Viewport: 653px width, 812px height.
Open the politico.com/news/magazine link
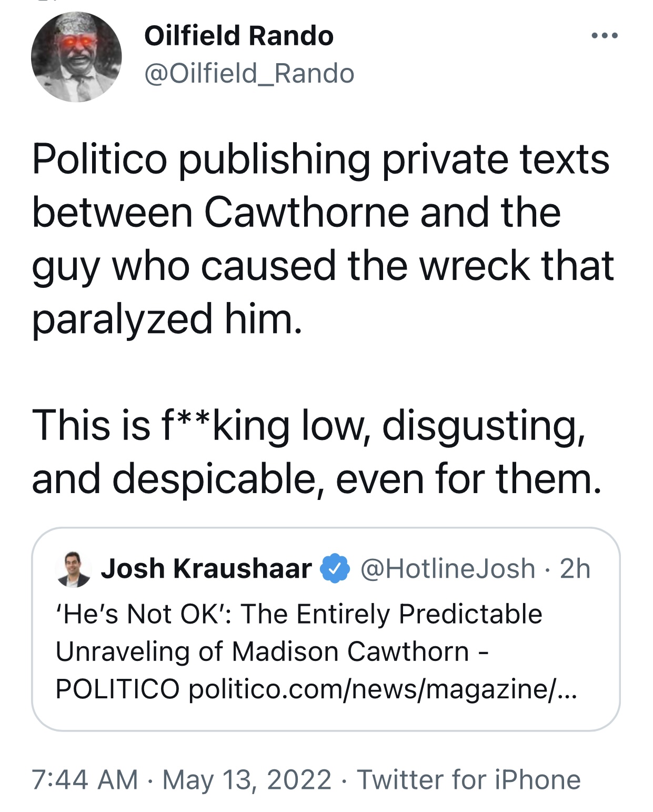(x=383, y=689)
